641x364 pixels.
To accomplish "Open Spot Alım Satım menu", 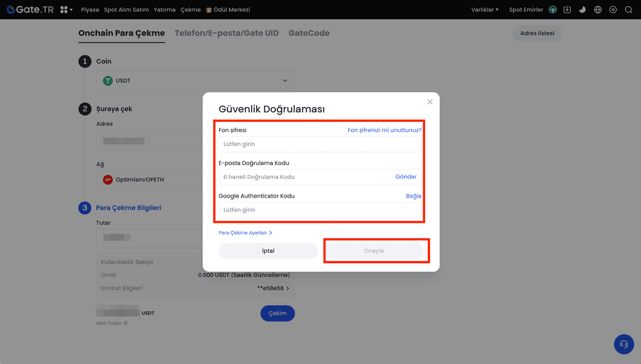I will (x=126, y=9).
